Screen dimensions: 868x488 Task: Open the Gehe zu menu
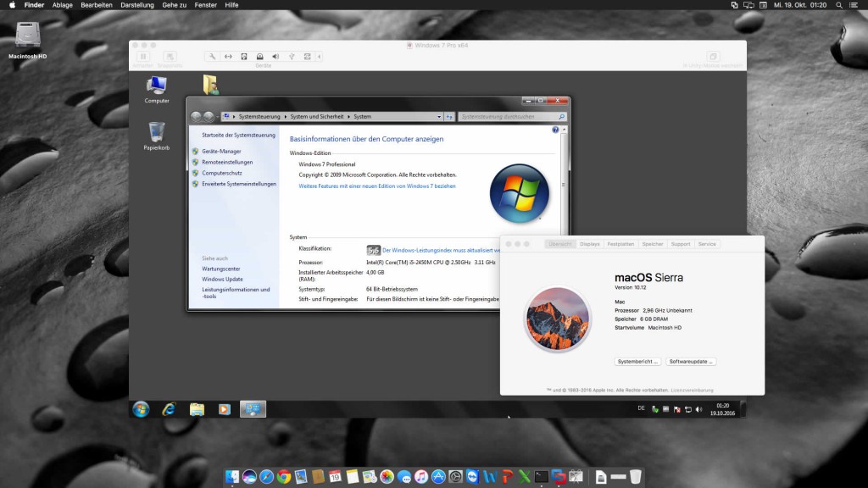pos(174,5)
